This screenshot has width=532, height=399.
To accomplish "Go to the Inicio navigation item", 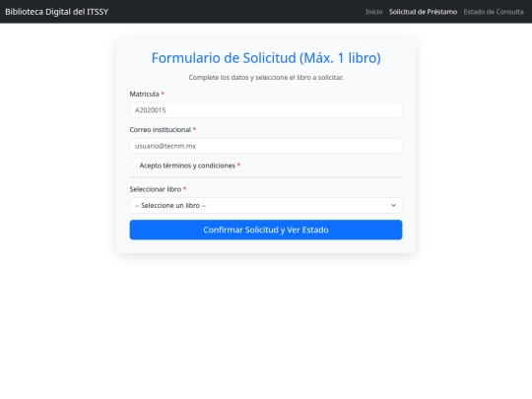I will [374, 12].
